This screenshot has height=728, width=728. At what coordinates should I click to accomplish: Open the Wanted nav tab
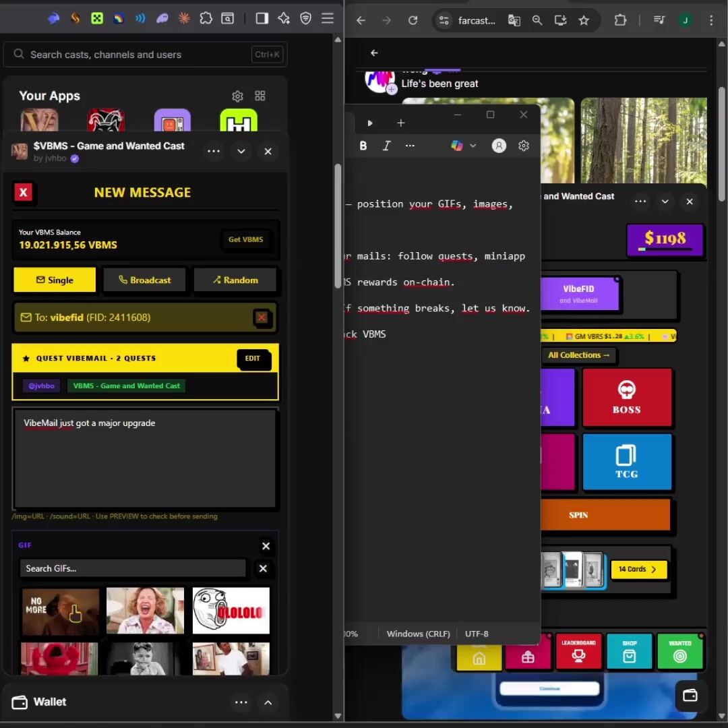pos(679,651)
